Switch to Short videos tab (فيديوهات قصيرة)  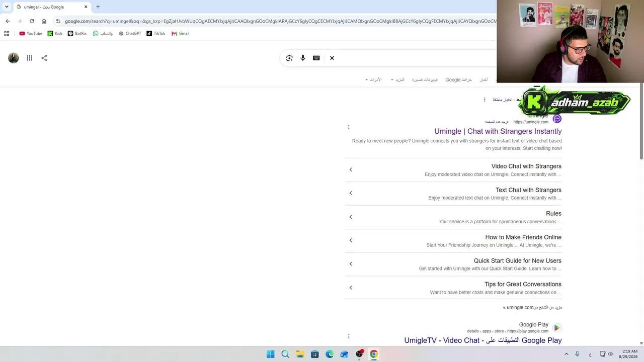point(425,80)
